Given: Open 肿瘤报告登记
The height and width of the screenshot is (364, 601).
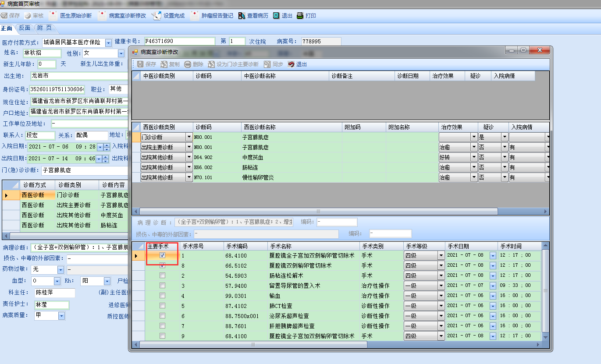Looking at the screenshot, I should tap(212, 16).
